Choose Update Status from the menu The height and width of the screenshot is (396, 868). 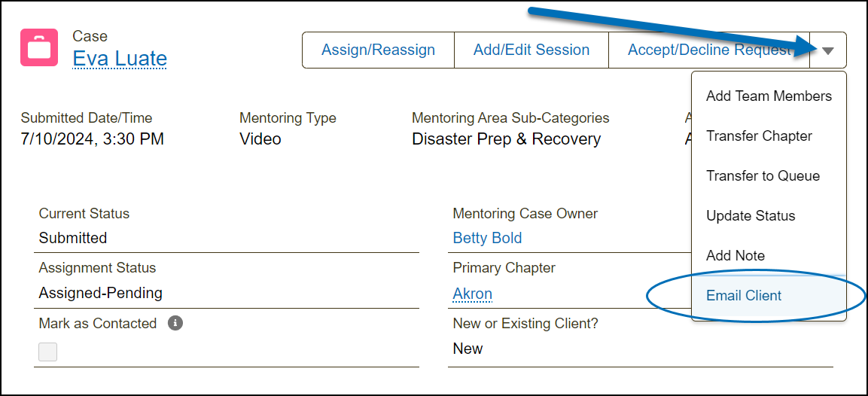[751, 216]
